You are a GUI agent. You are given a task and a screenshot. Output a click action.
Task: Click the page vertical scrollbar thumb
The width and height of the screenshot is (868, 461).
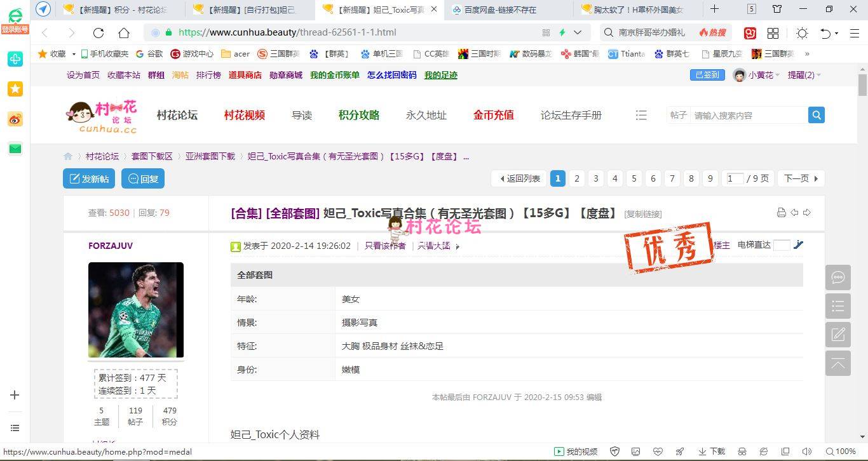point(862,85)
